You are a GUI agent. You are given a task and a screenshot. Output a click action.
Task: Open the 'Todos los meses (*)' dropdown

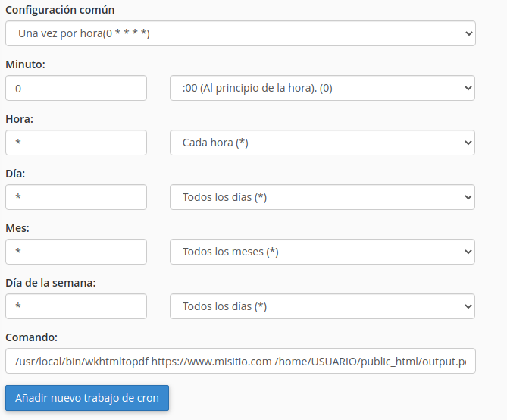pyautogui.click(x=322, y=252)
